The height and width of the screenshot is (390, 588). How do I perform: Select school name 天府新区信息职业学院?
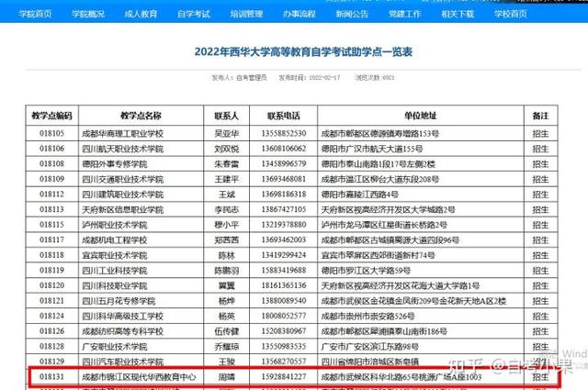click(x=122, y=210)
